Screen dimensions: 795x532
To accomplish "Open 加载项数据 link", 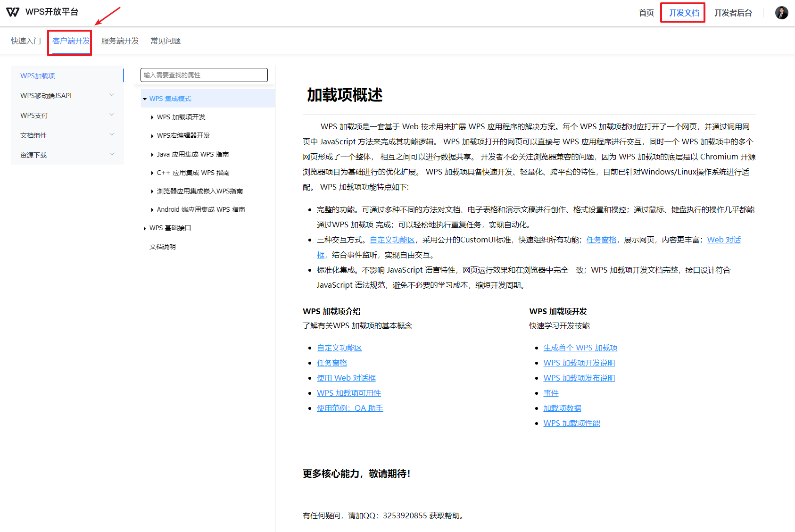I will coord(562,408).
